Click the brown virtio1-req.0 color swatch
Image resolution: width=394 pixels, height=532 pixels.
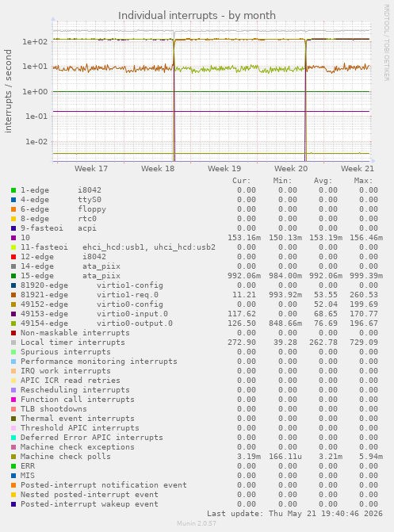click(13, 295)
